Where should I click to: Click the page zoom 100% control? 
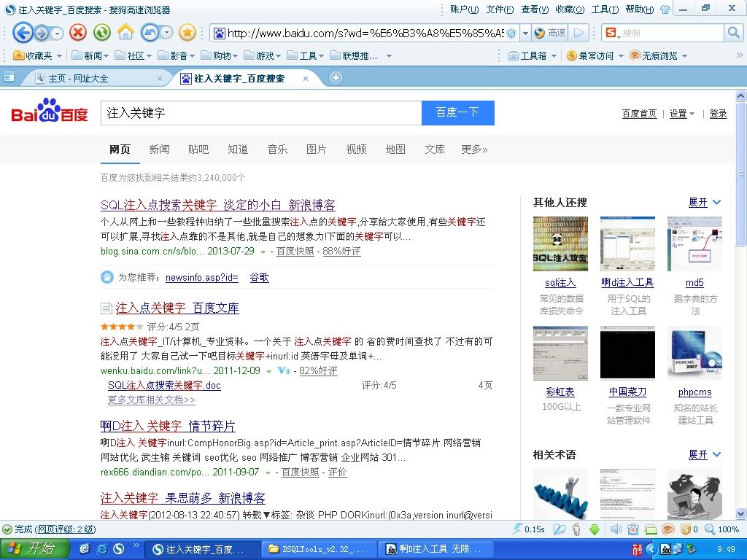(721, 529)
